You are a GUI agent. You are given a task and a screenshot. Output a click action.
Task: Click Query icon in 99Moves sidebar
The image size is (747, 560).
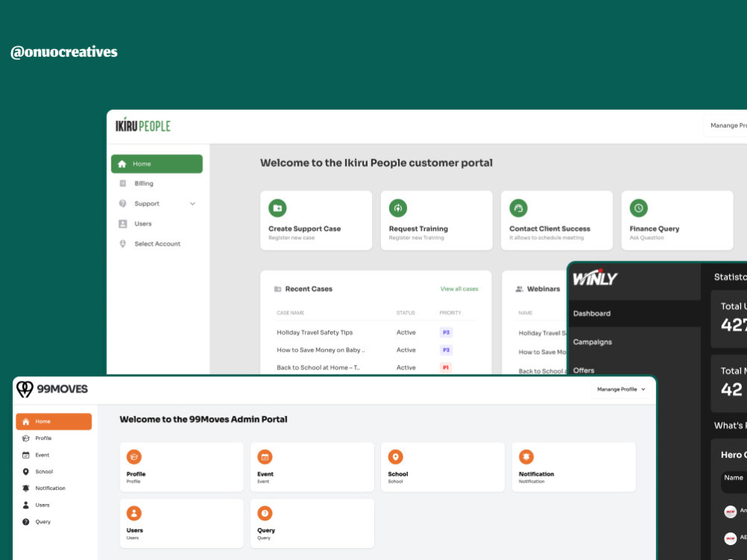coord(25,522)
